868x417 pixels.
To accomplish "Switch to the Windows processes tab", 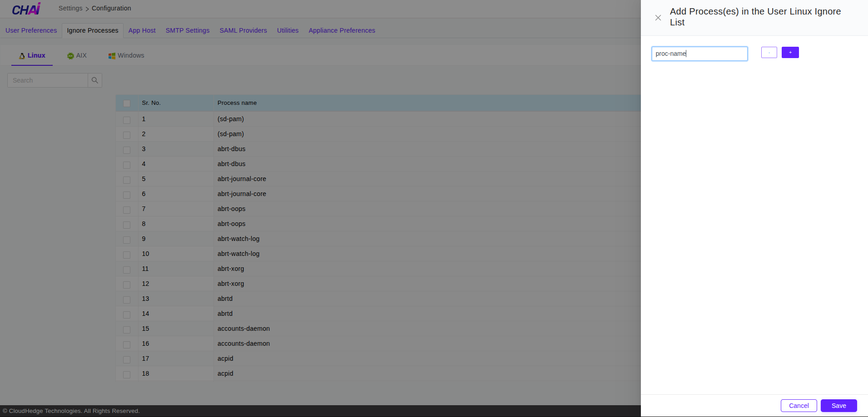I will point(126,56).
